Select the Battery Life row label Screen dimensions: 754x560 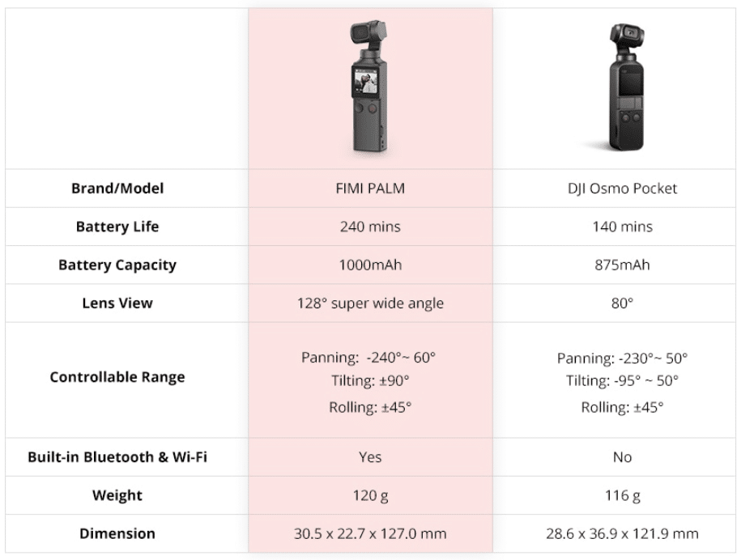117,227
